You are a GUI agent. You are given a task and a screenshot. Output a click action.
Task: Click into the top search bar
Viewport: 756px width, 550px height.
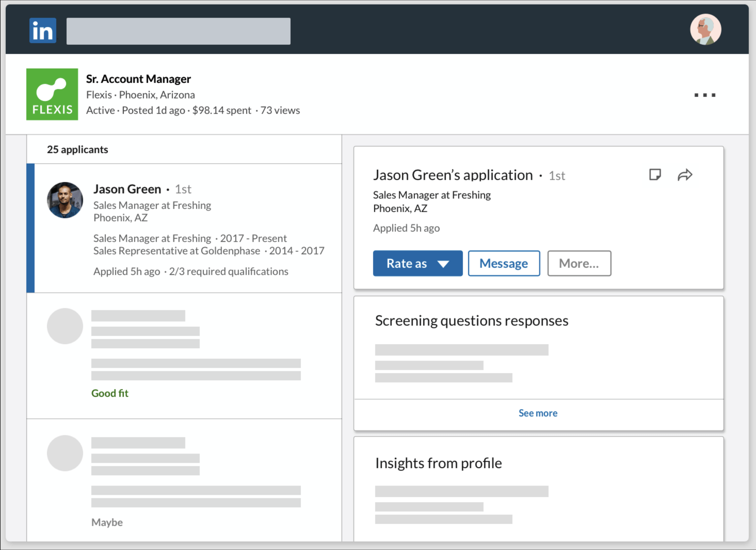pyautogui.click(x=179, y=31)
